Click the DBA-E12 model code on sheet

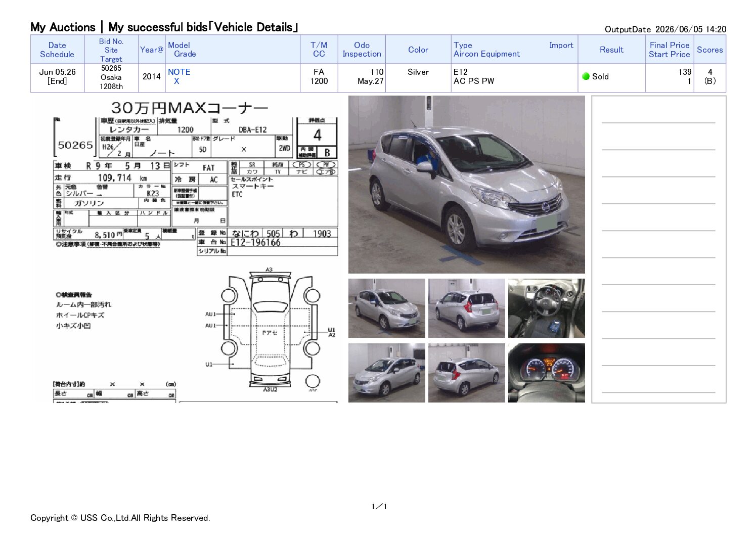tap(253, 130)
